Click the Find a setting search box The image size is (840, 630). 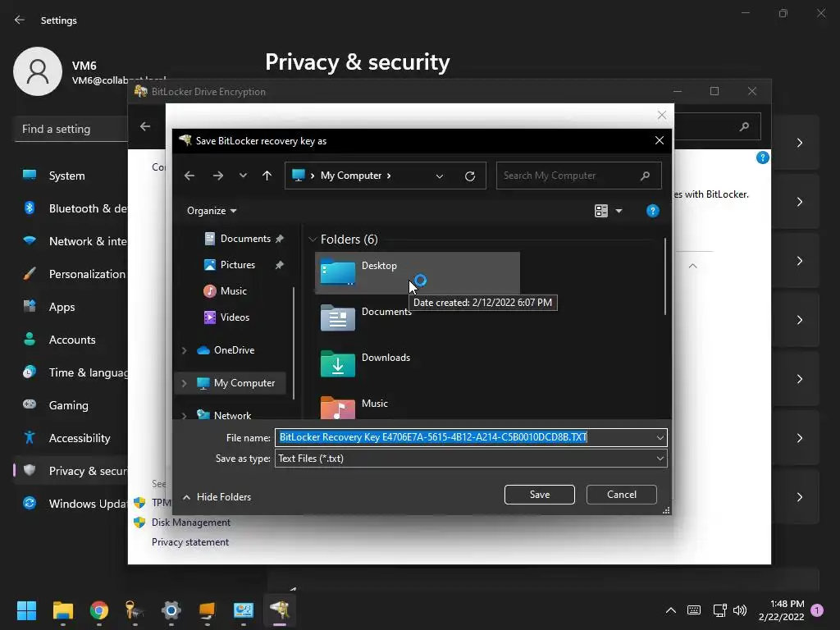coord(71,129)
